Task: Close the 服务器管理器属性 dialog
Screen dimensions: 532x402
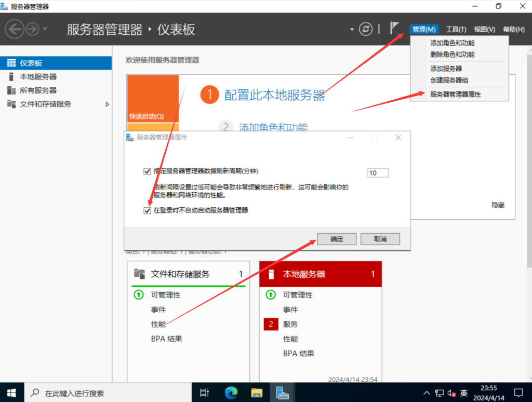Action: tap(398, 138)
